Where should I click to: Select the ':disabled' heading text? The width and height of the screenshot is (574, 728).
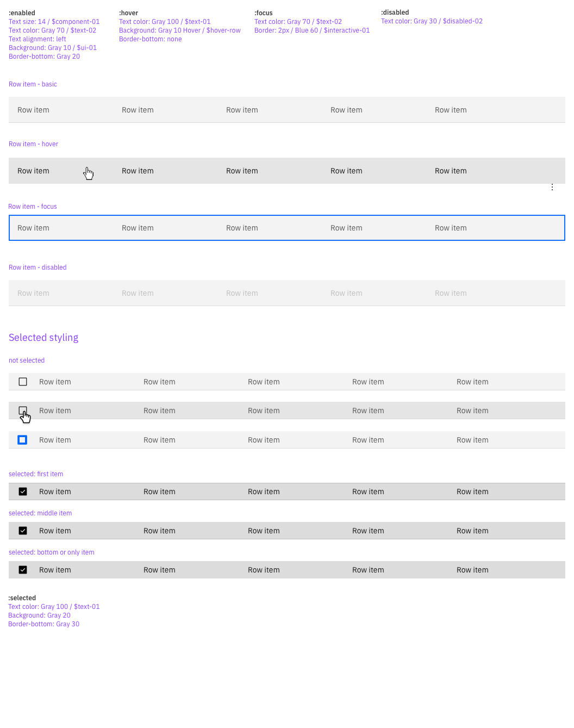point(395,13)
